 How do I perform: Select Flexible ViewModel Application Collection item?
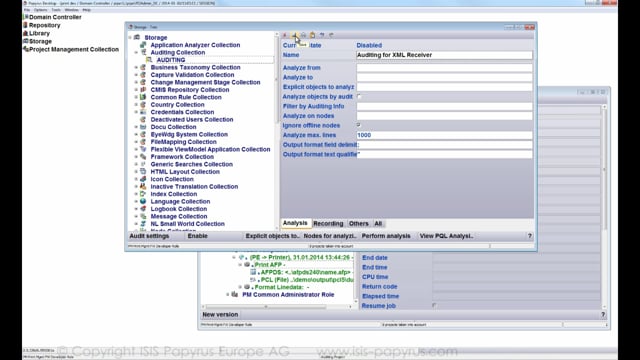(x=210, y=149)
